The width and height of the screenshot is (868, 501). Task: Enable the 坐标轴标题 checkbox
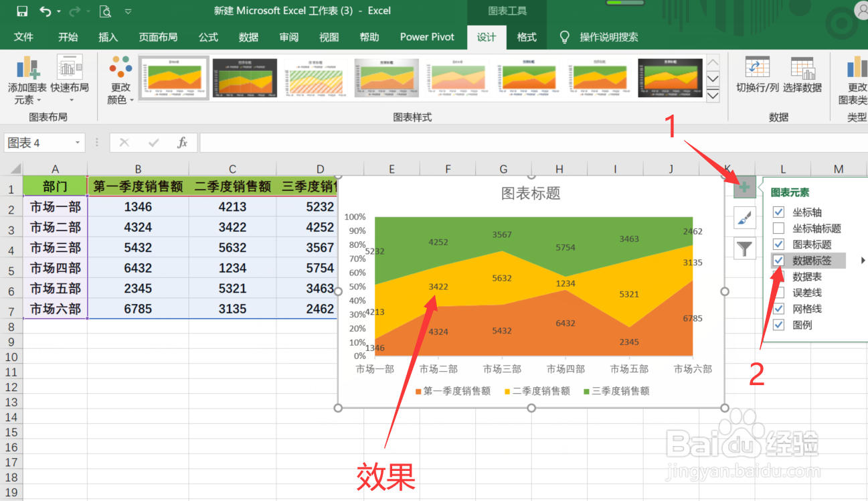[778, 228]
